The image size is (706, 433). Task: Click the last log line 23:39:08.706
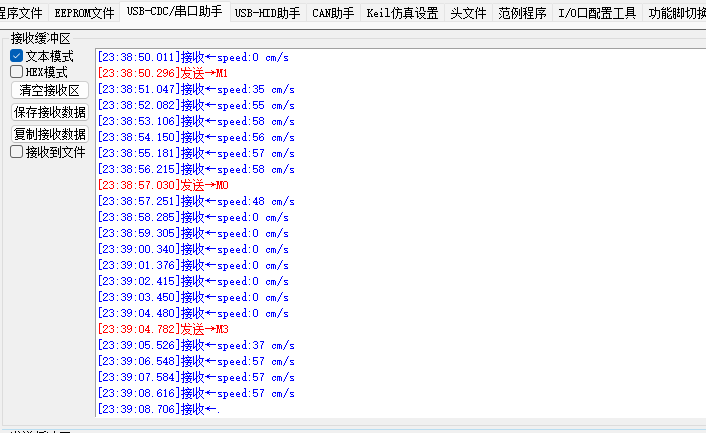(159, 409)
